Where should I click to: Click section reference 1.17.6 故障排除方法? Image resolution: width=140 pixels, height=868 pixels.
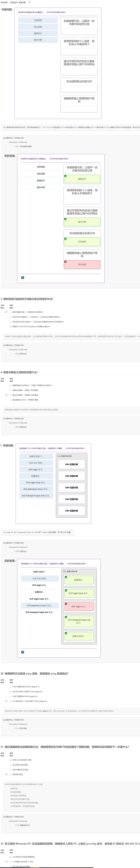22,825
